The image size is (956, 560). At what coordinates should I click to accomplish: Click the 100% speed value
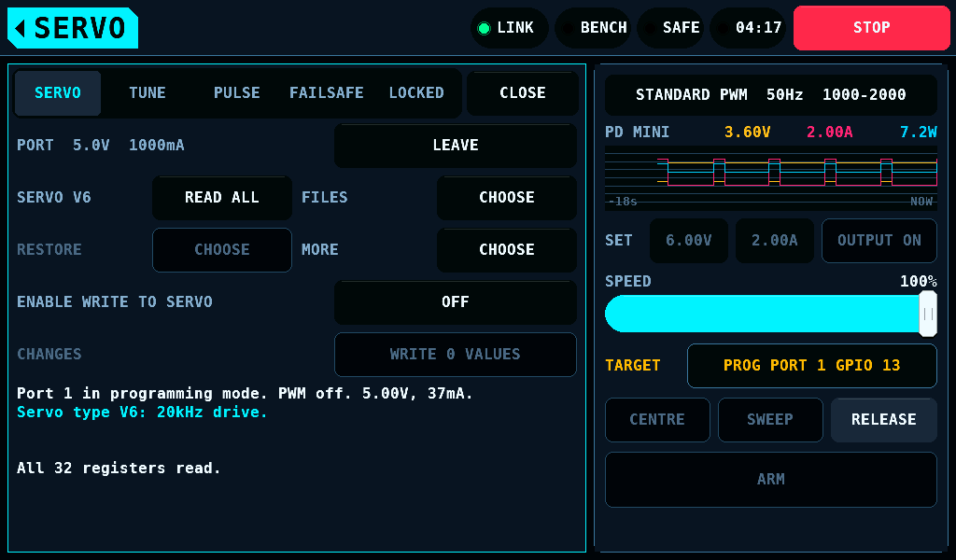coord(919,282)
